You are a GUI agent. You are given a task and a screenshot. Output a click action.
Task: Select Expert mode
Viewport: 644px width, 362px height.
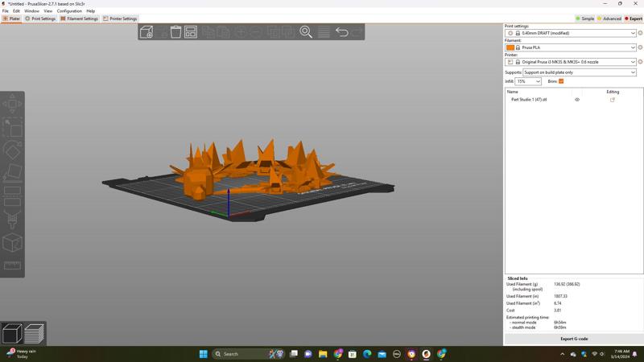(x=634, y=19)
